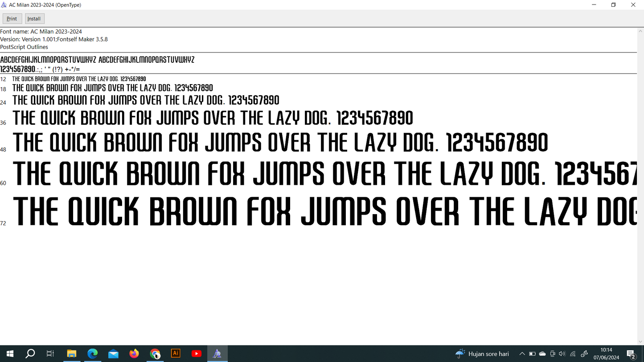Open Task View from taskbar
This screenshot has width=644, height=362.
50,354
